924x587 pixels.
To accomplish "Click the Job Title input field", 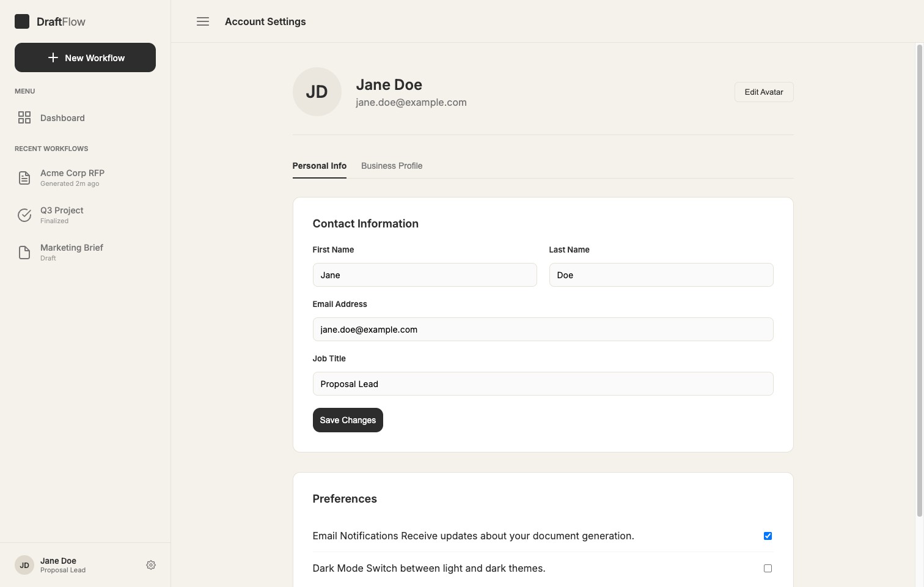I will [543, 383].
